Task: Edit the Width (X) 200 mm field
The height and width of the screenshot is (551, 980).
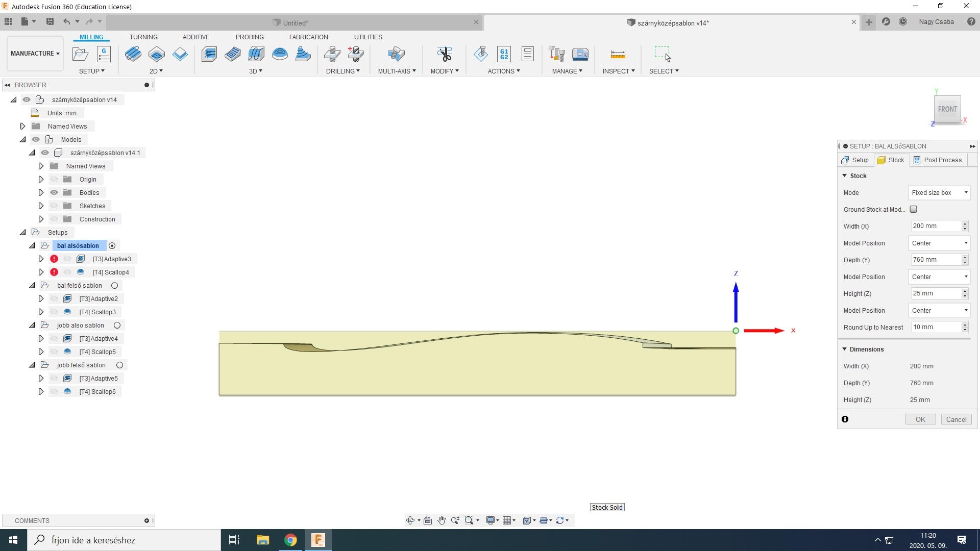Action: pyautogui.click(x=936, y=226)
